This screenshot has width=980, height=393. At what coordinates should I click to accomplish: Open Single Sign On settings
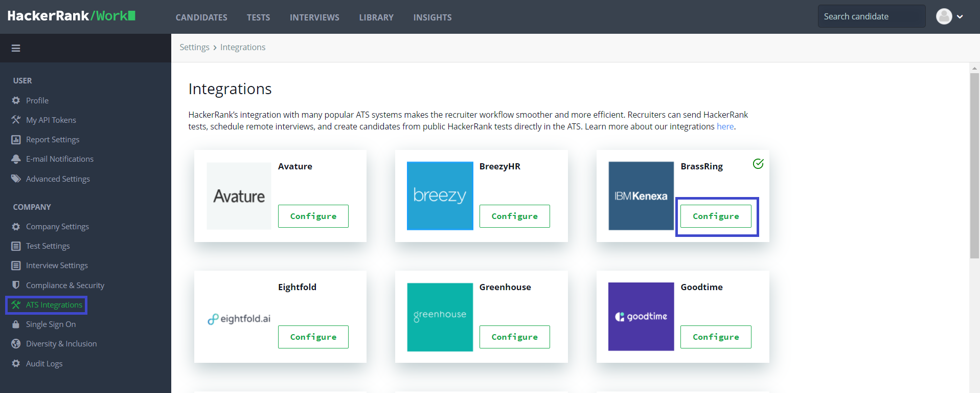coord(51,324)
